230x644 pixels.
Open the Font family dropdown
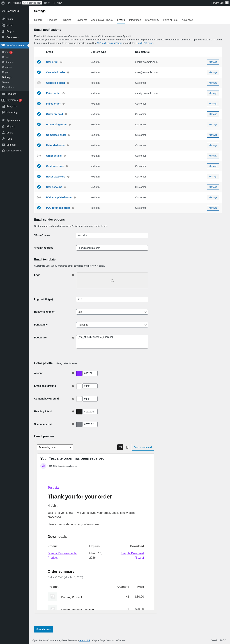tap(112, 325)
